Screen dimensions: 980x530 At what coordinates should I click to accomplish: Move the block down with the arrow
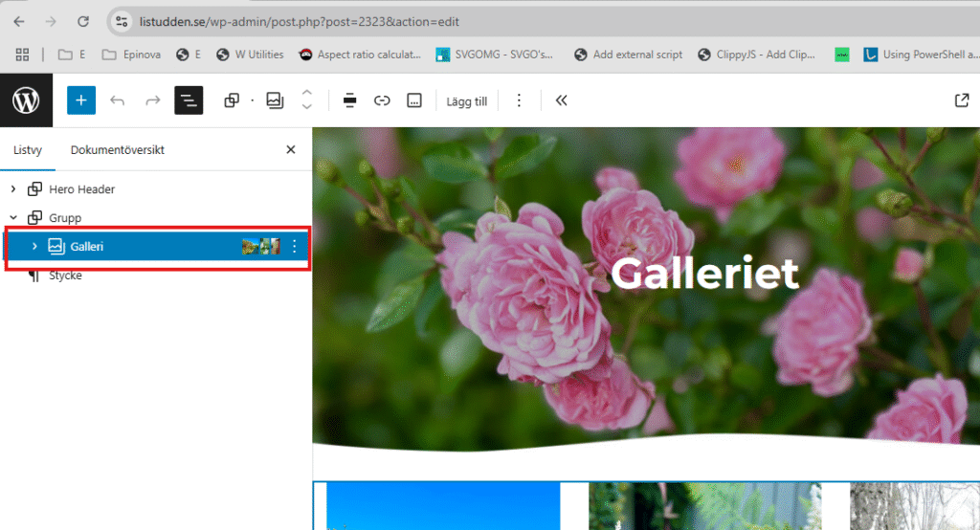coord(307,107)
